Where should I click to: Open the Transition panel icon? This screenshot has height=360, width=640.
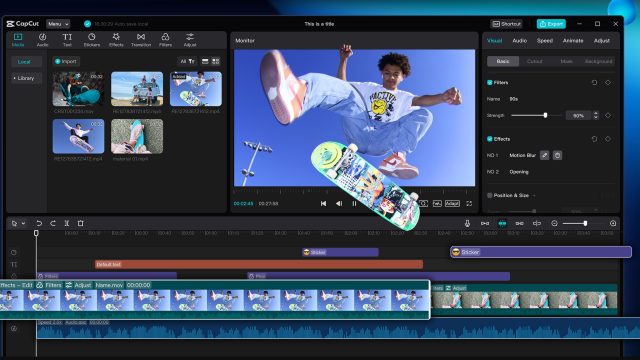(141, 40)
